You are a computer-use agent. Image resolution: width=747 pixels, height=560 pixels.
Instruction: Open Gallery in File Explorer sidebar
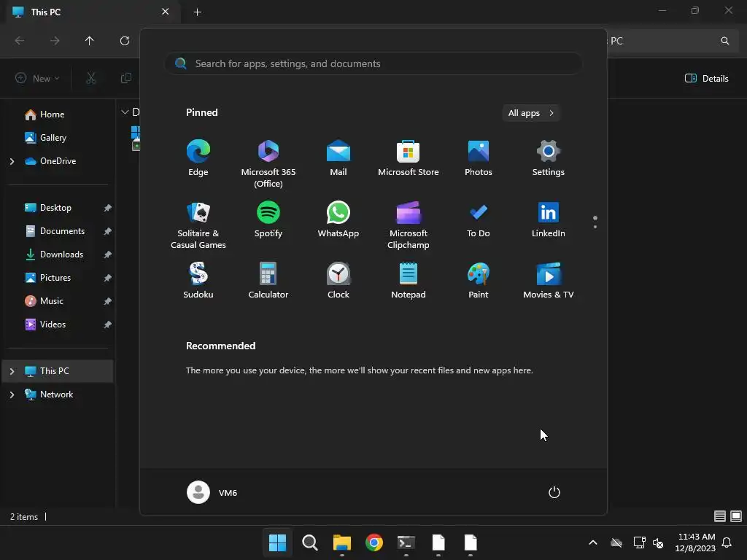tap(53, 138)
